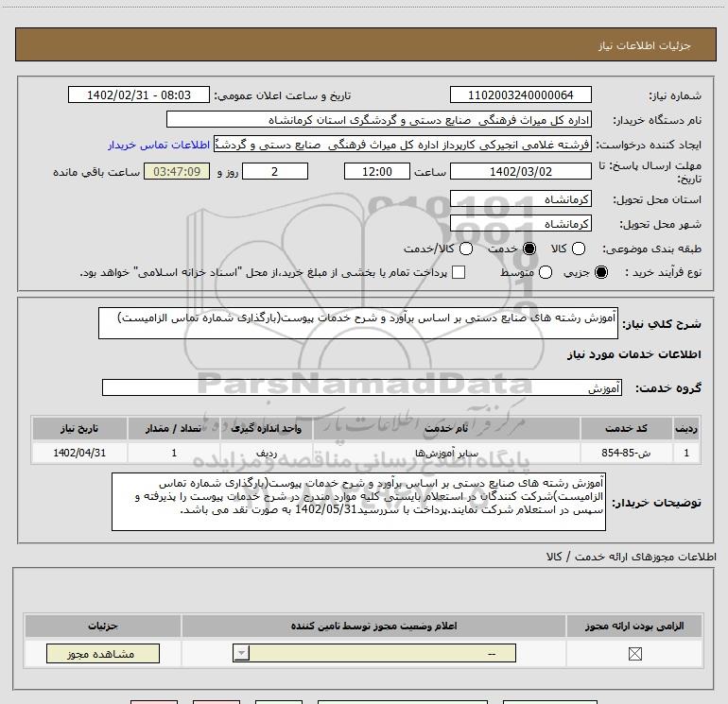
Task: Click the need date cell 1402/04/31
Action: coord(79,453)
